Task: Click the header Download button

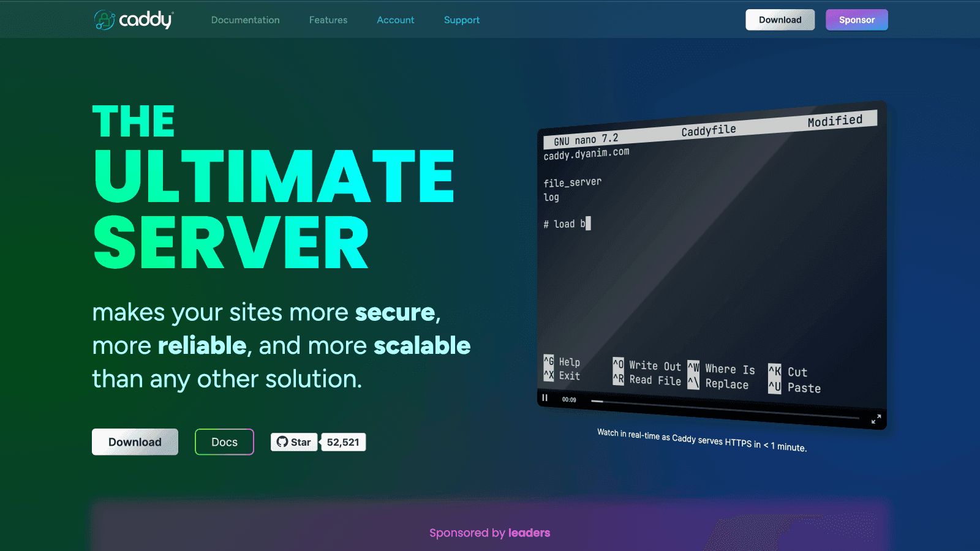Action: click(780, 20)
